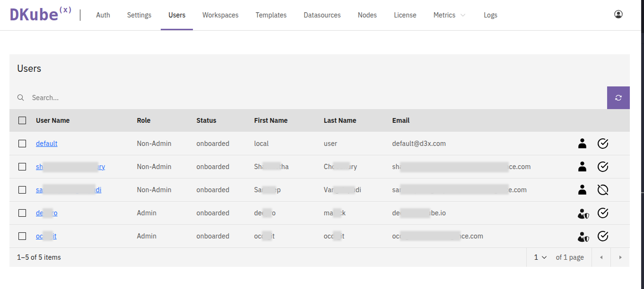Viewport: 644px width, 289px height.
Task: Click the admin shield icon in fourth row
Action: pyautogui.click(x=583, y=213)
